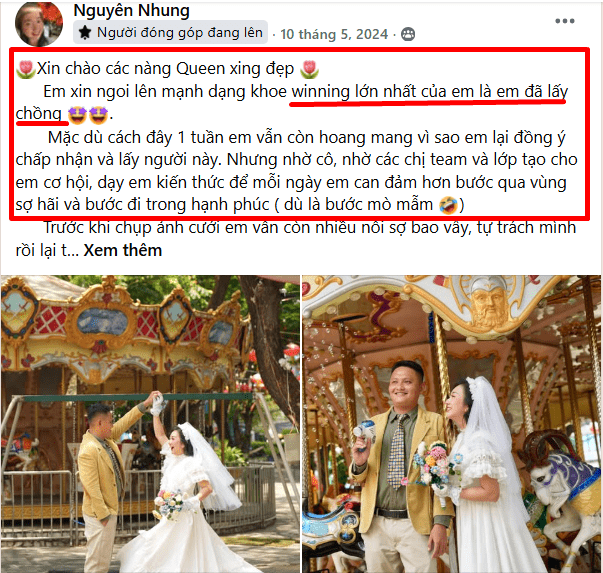603x573 pixels.
Task: Open right photo of couple on carousel
Action: 451,424
